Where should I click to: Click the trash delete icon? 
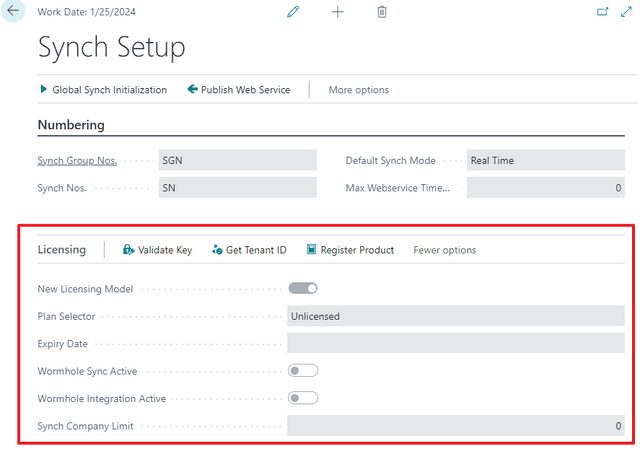[x=382, y=12]
